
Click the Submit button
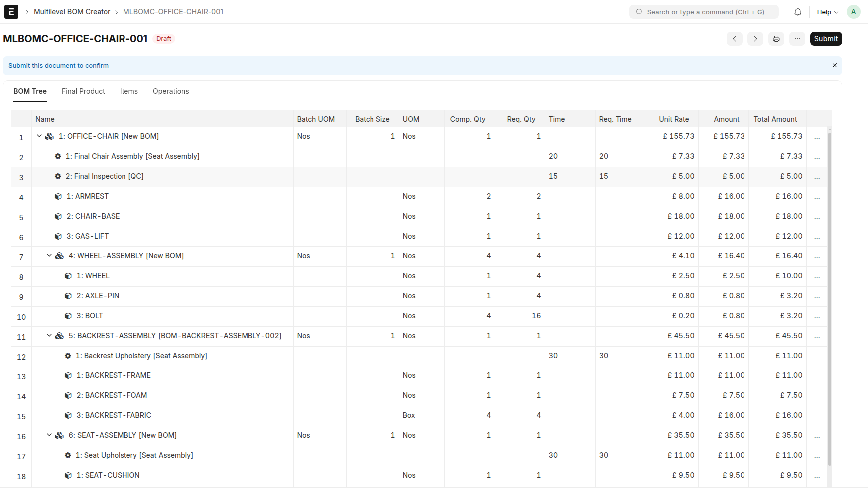pos(826,39)
